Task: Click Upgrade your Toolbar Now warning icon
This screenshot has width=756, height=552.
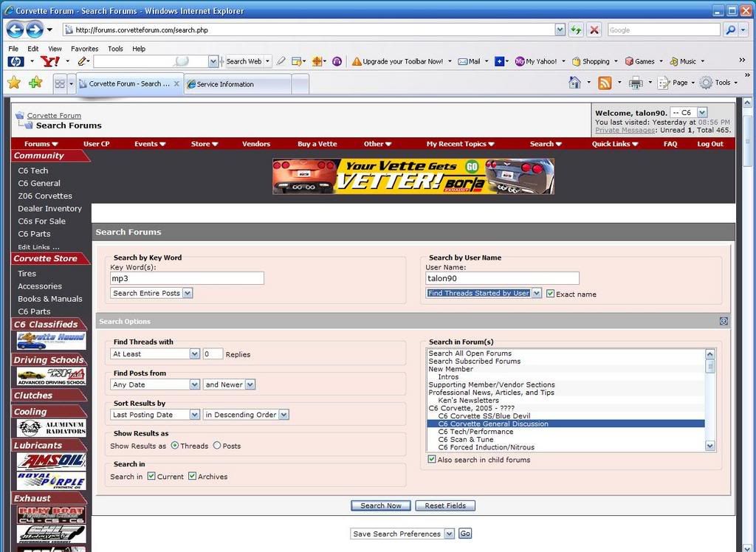Action: click(357, 61)
